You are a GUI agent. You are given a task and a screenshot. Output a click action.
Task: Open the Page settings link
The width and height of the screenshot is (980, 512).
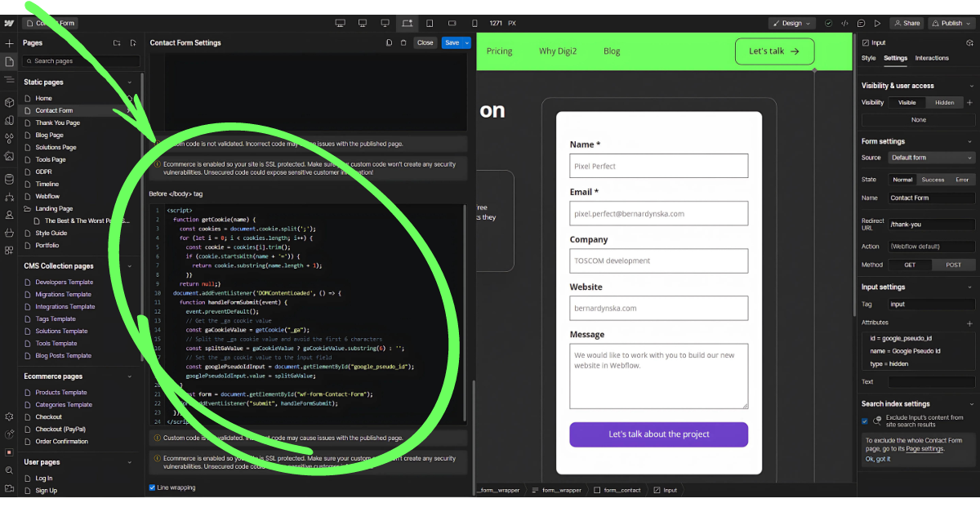coord(924,448)
